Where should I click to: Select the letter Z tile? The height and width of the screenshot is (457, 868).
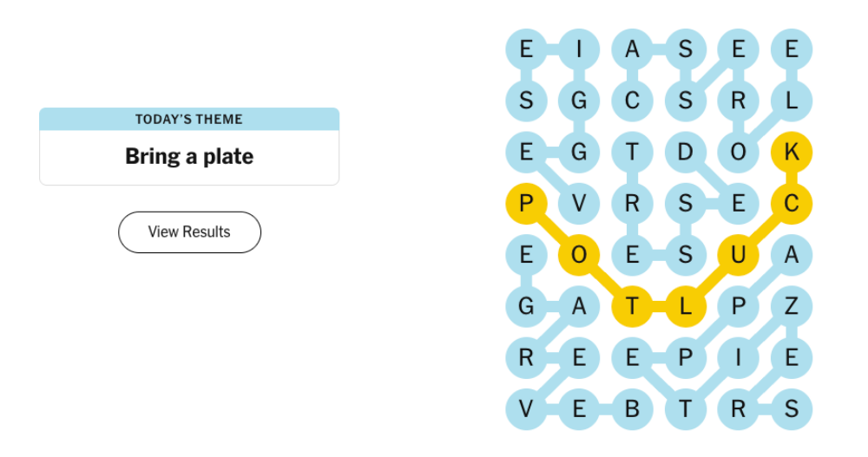pos(791,306)
